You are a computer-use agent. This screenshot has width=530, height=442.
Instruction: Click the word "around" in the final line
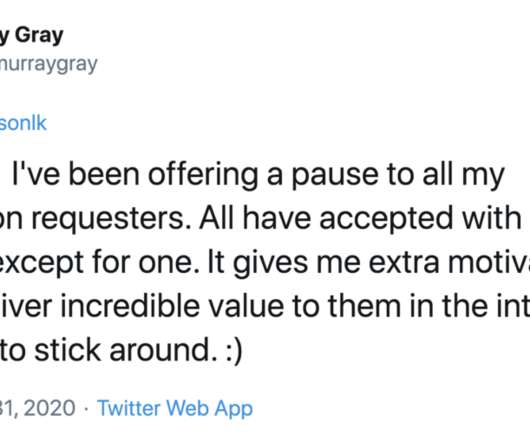tap(160, 350)
